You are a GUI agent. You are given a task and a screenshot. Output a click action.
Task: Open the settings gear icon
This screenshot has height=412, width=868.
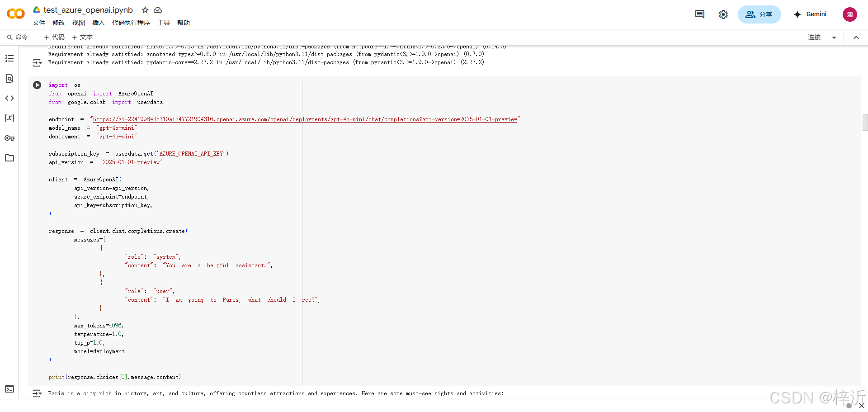pos(723,14)
